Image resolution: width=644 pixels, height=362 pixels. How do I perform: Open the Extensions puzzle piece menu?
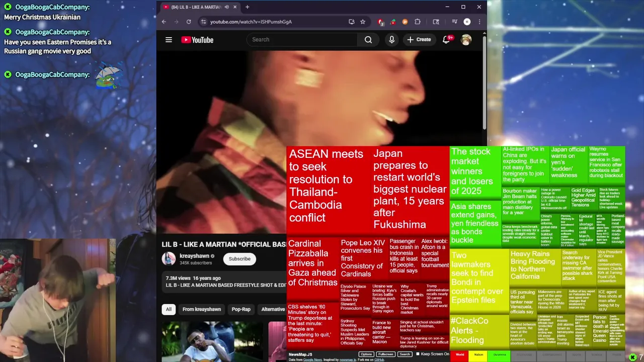418,22
